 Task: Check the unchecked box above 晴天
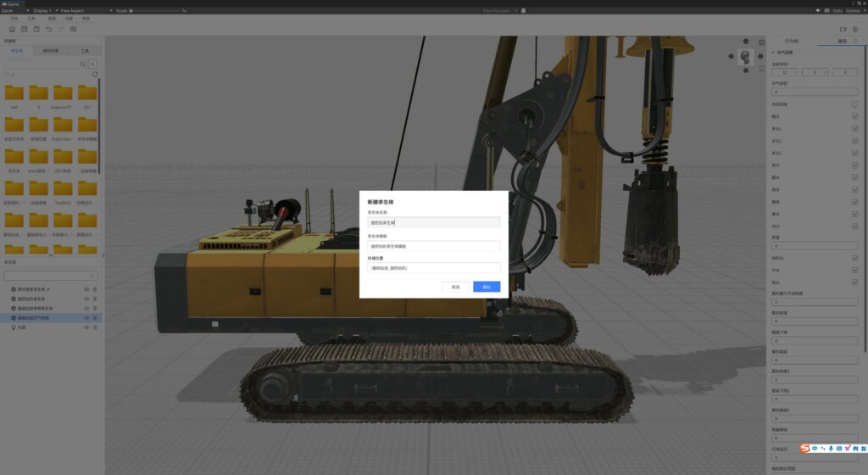tap(854, 104)
